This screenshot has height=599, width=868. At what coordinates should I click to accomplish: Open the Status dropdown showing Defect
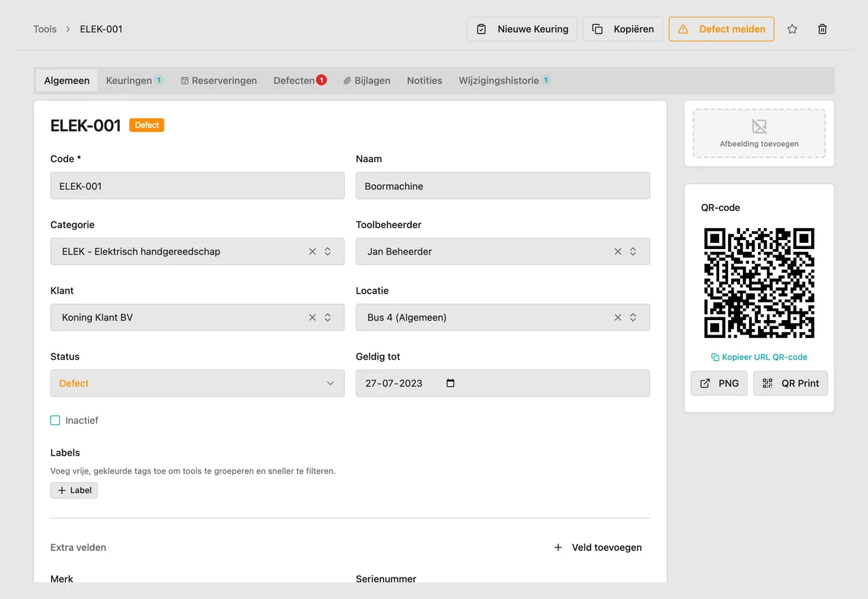[x=198, y=383]
